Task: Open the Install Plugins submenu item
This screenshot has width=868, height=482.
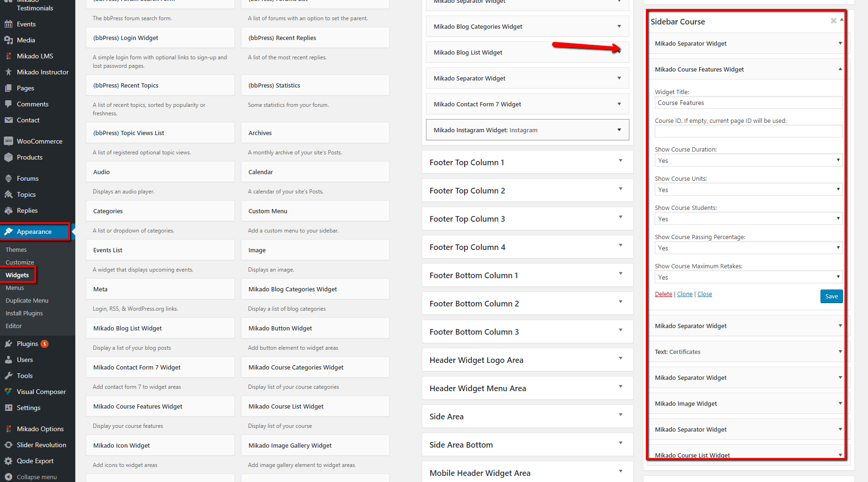Action: pos(24,313)
